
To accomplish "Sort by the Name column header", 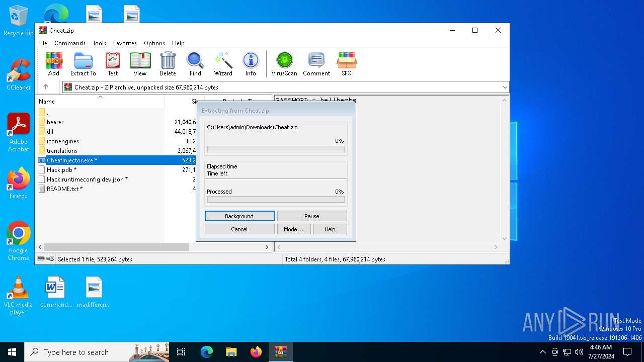I will pos(100,102).
